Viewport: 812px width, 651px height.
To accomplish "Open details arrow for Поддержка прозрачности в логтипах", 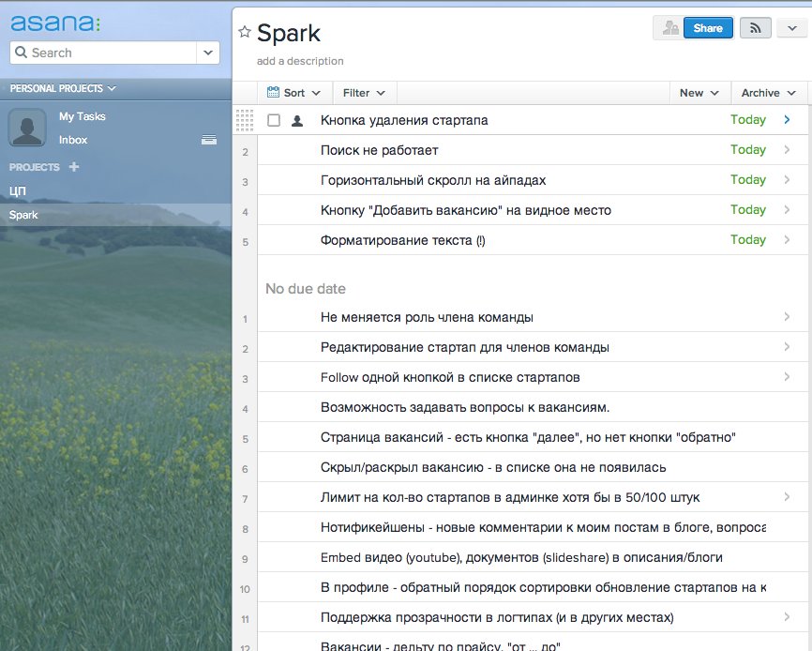I will click(x=787, y=617).
